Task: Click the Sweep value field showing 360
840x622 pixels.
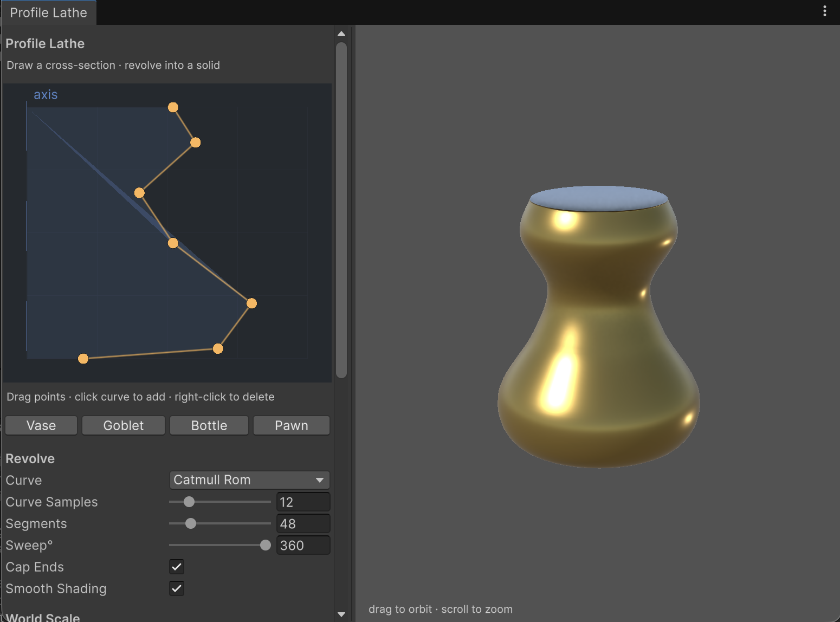Action: click(303, 545)
